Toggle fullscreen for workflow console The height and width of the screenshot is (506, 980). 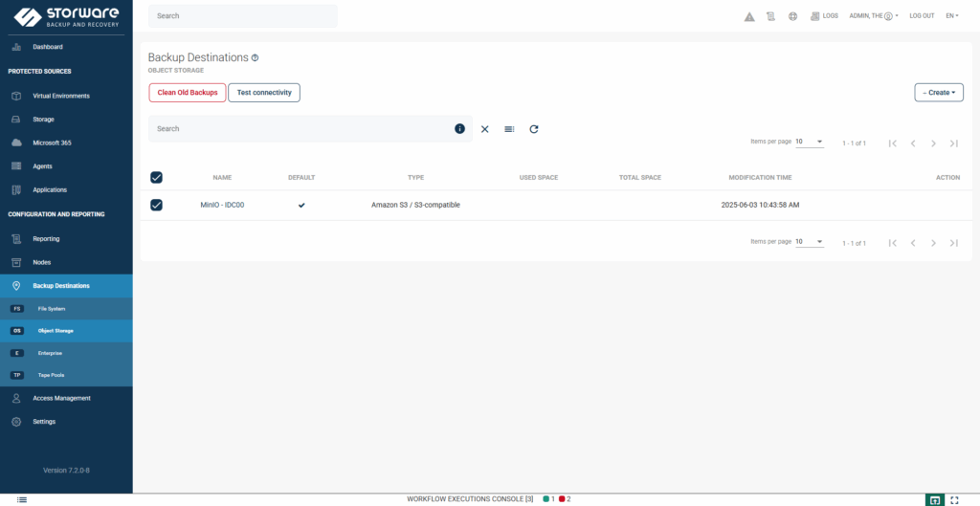954,499
